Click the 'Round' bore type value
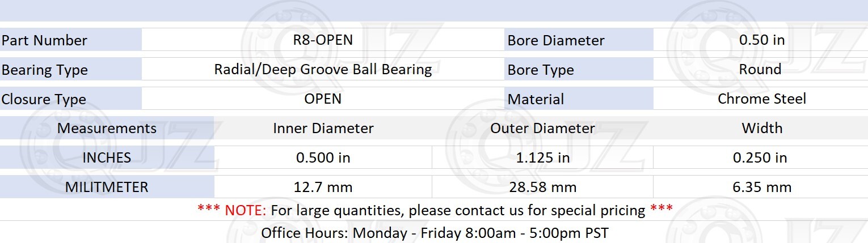 pos(760,69)
